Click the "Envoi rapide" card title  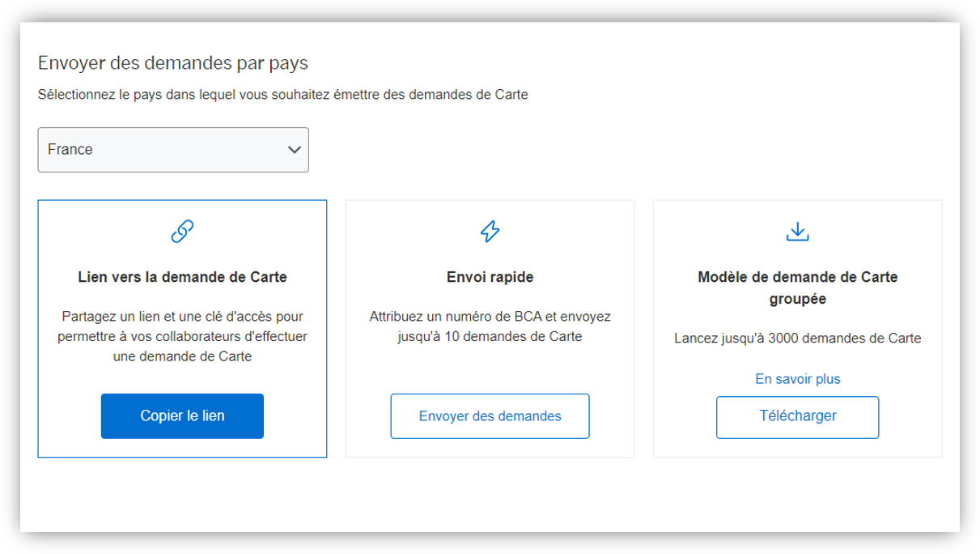coord(490,276)
